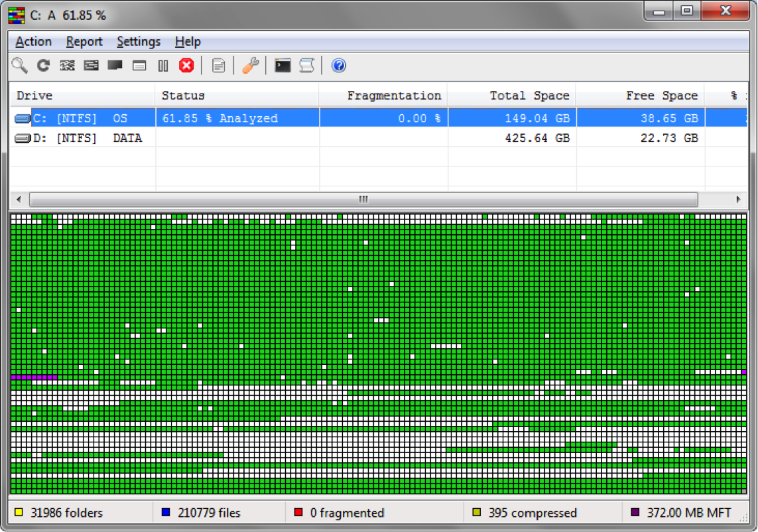Close the UltraDefrag window
Viewport: 758px width, 532px height.
[725, 11]
